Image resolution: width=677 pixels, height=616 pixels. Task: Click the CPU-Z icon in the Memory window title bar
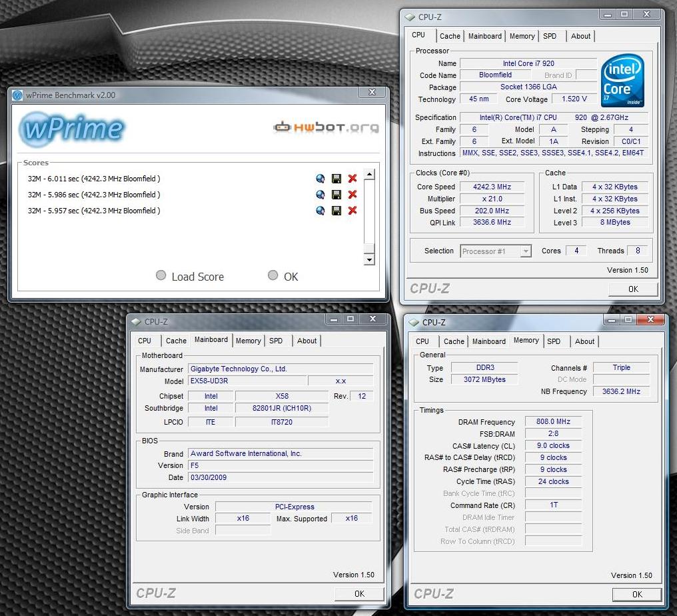tap(414, 322)
